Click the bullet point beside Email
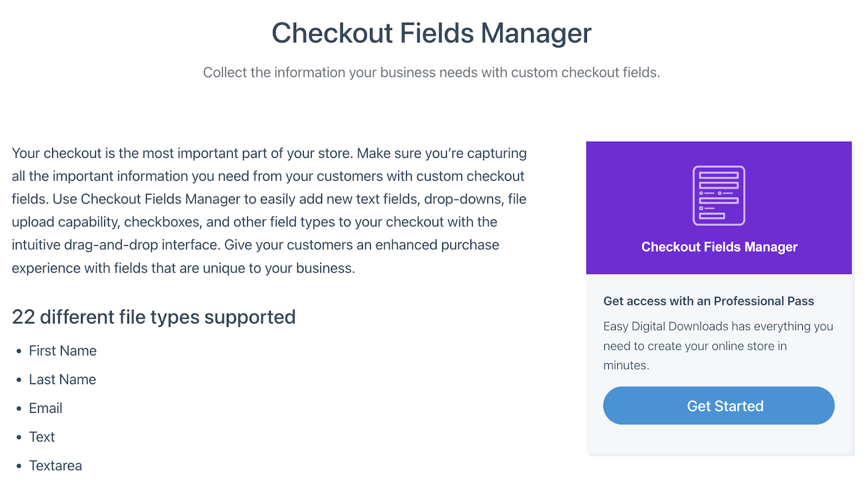 click(x=19, y=409)
